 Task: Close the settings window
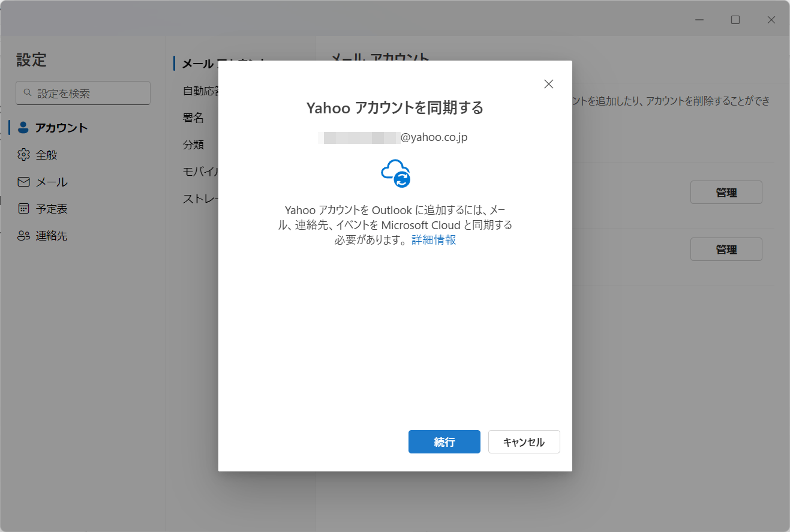coord(771,20)
